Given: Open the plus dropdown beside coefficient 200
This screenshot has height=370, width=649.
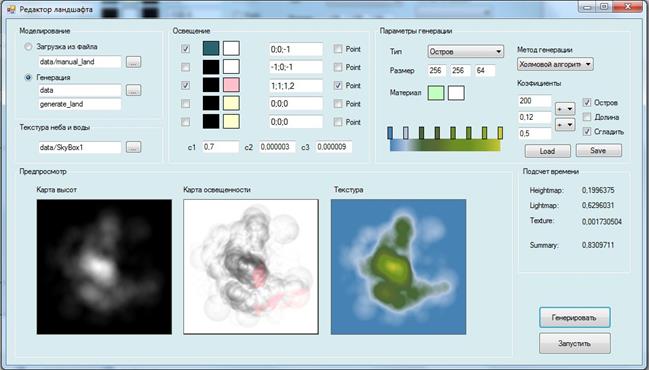Looking at the screenshot, I should [x=565, y=109].
